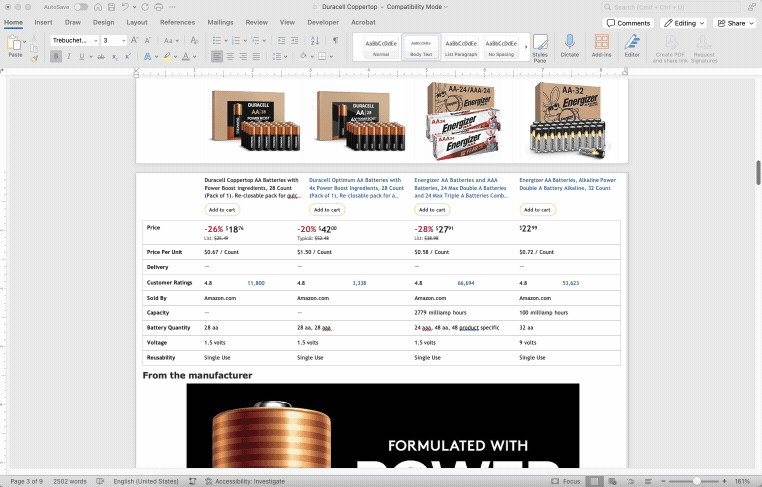Switch to the References tab
Screen dimensions: 762x487
[177, 22]
